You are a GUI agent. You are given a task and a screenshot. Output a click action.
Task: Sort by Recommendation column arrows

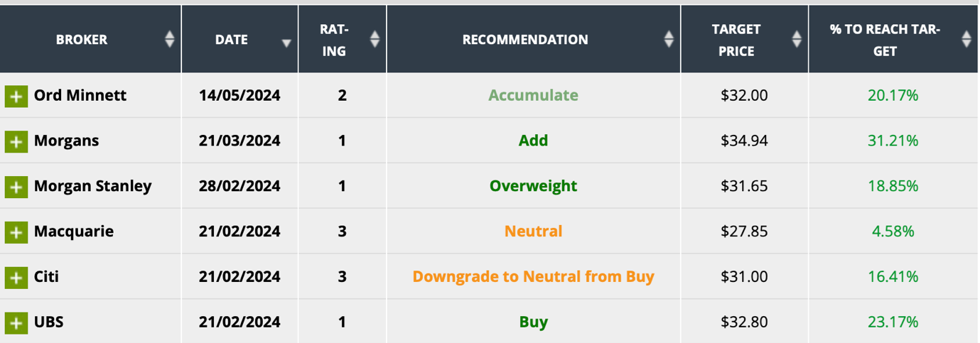pyautogui.click(x=669, y=40)
